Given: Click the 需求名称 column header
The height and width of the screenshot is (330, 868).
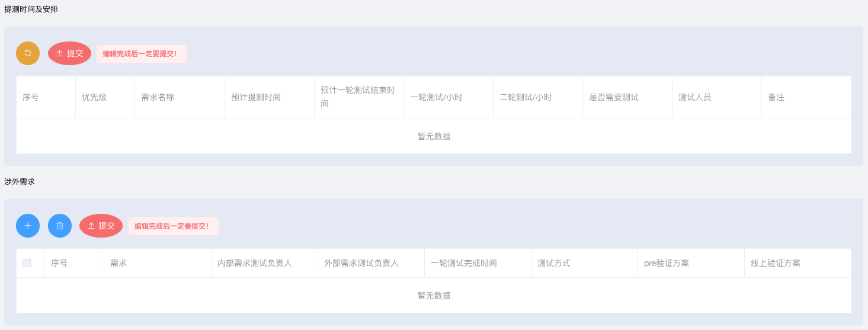Looking at the screenshot, I should 158,97.
